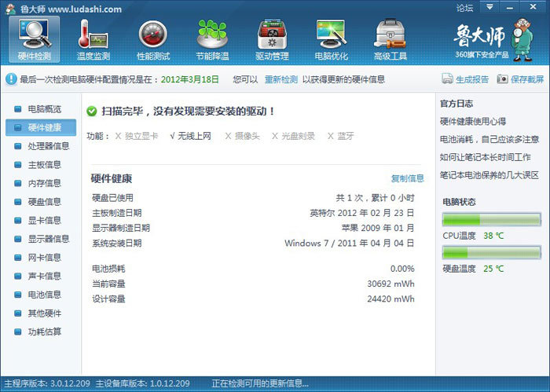This screenshot has height=392, width=550.
Task: Click the value 24420 mWh
Action: [390, 299]
